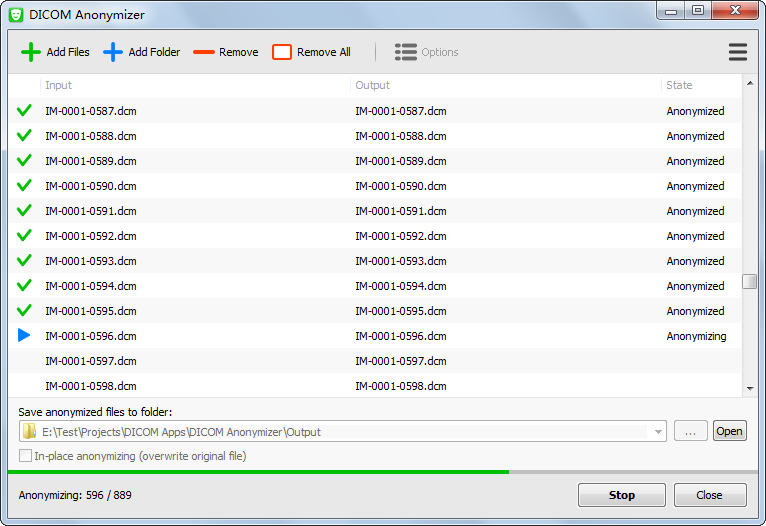
Task: Toggle the In-place anonymizing checkbox
Action: pyautogui.click(x=25, y=456)
